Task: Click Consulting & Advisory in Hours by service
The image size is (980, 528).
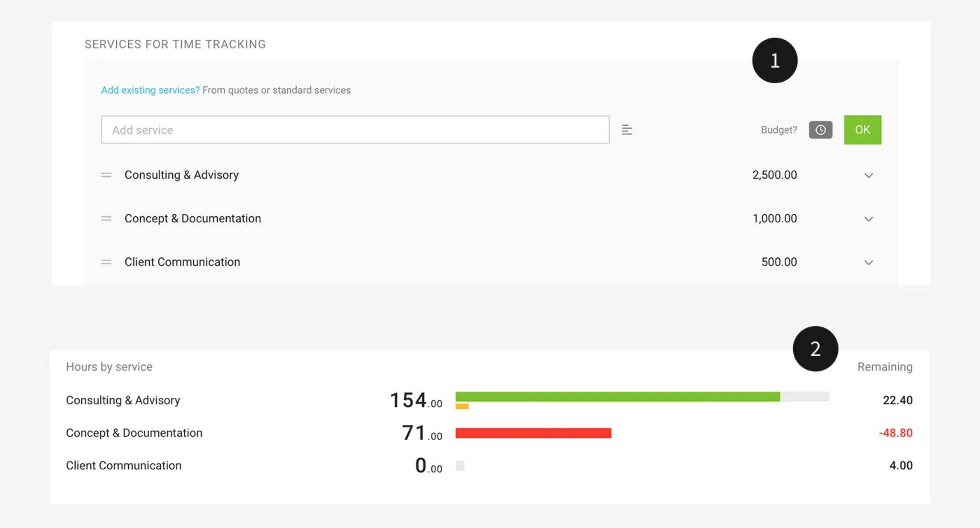Action: coord(123,400)
